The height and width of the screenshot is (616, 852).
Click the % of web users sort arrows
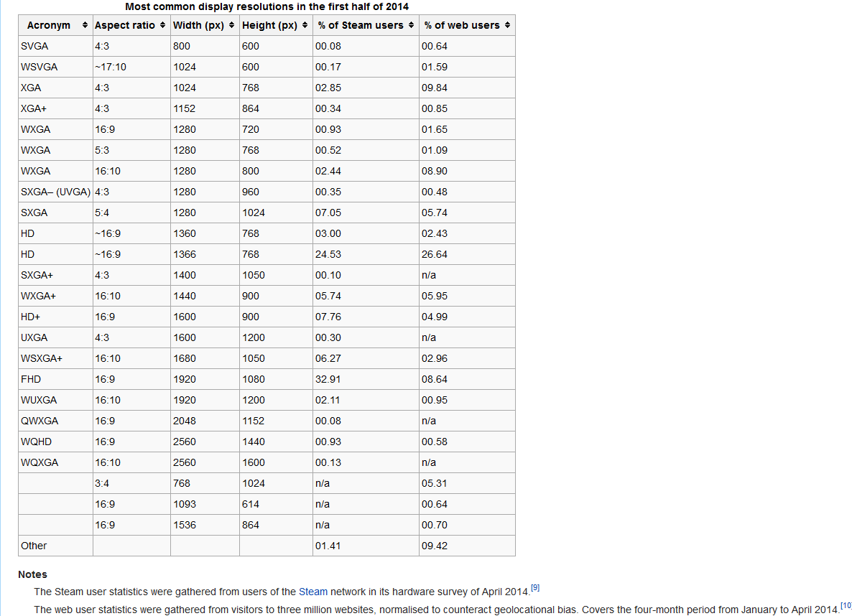(x=507, y=25)
